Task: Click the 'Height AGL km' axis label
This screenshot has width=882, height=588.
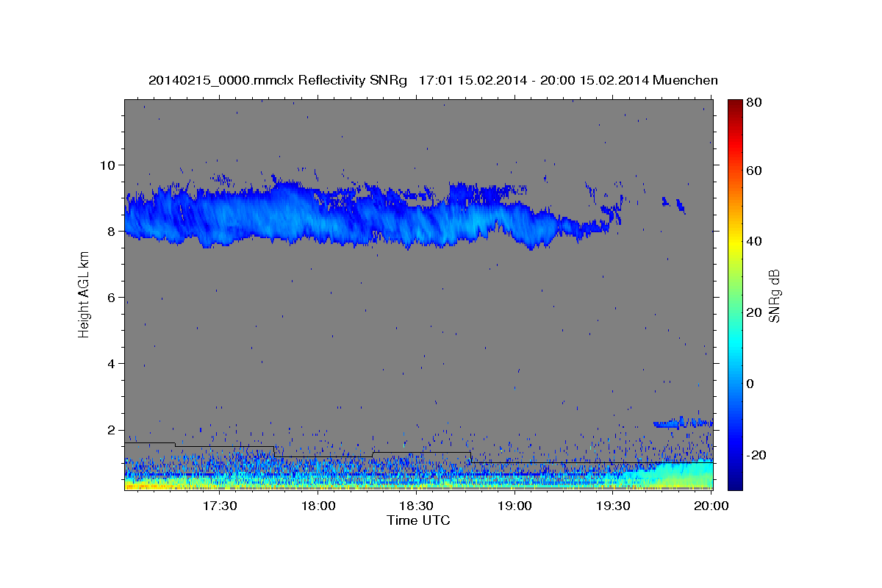Action: coord(85,295)
